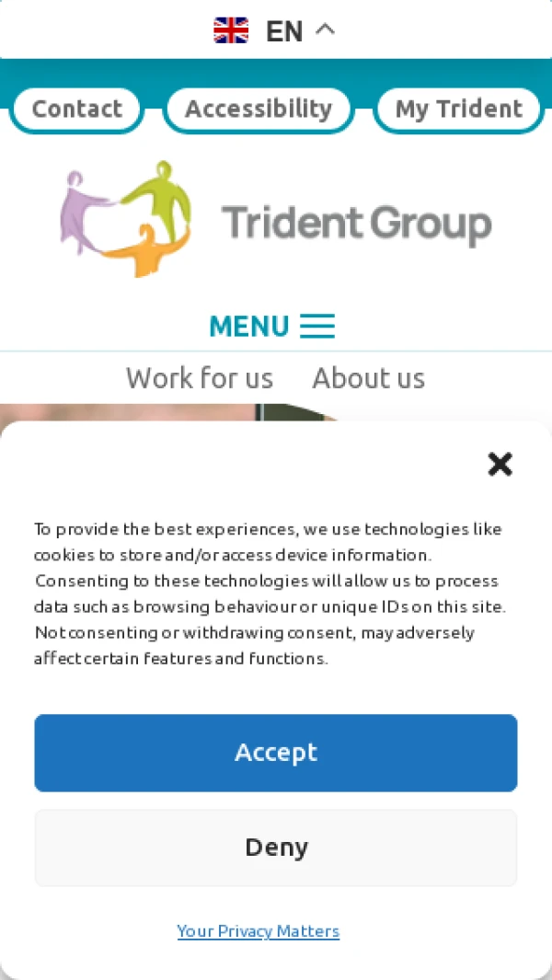Open the Contact page

(77, 110)
